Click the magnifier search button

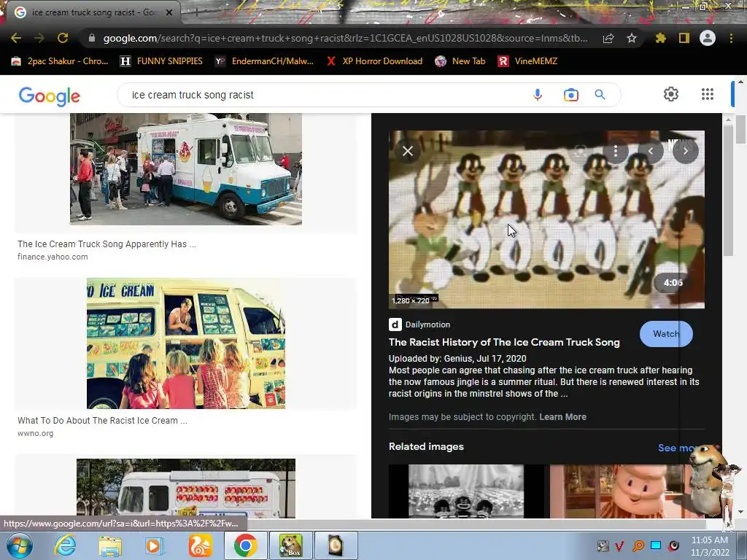coord(600,95)
